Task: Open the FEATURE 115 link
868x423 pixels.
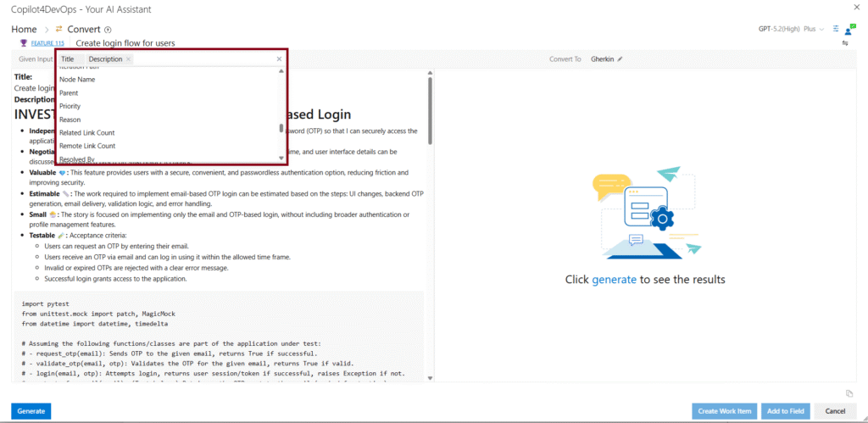Action: coord(47,42)
